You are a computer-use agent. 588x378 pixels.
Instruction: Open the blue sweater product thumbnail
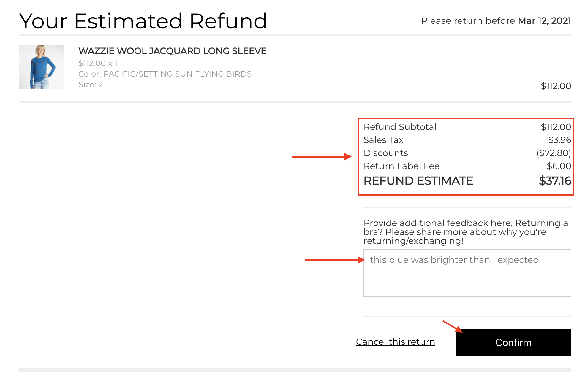coord(41,67)
